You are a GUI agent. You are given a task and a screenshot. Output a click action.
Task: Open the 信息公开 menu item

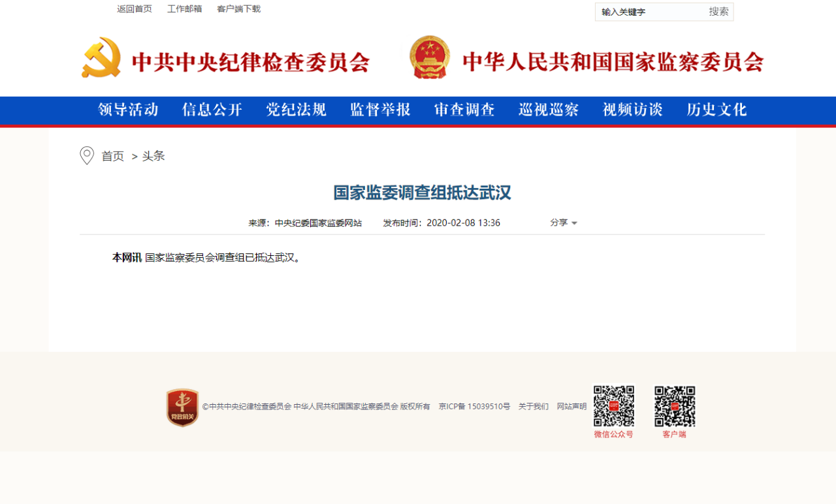click(x=212, y=110)
